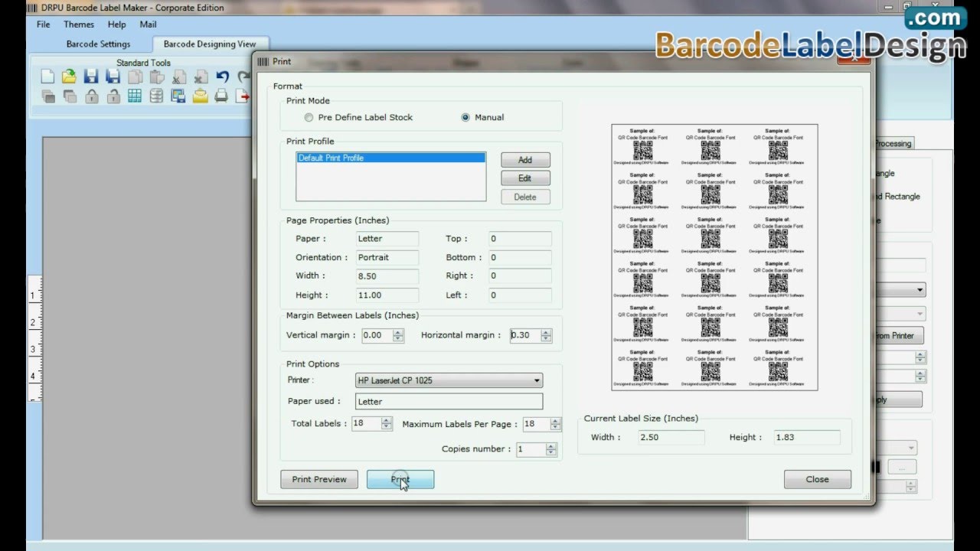Click the Lock padlock icon
The image size is (980, 551).
click(91, 96)
